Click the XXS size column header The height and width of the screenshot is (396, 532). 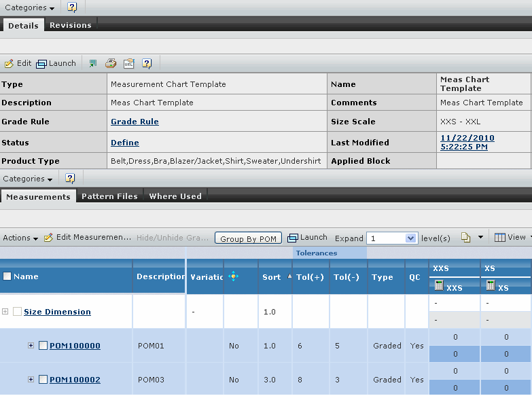[x=455, y=268]
